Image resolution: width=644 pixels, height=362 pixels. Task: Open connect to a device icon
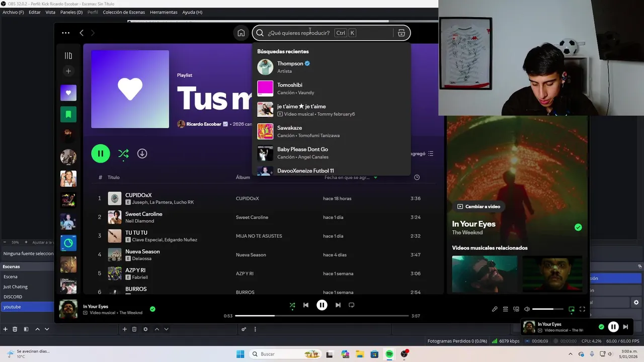516,309
